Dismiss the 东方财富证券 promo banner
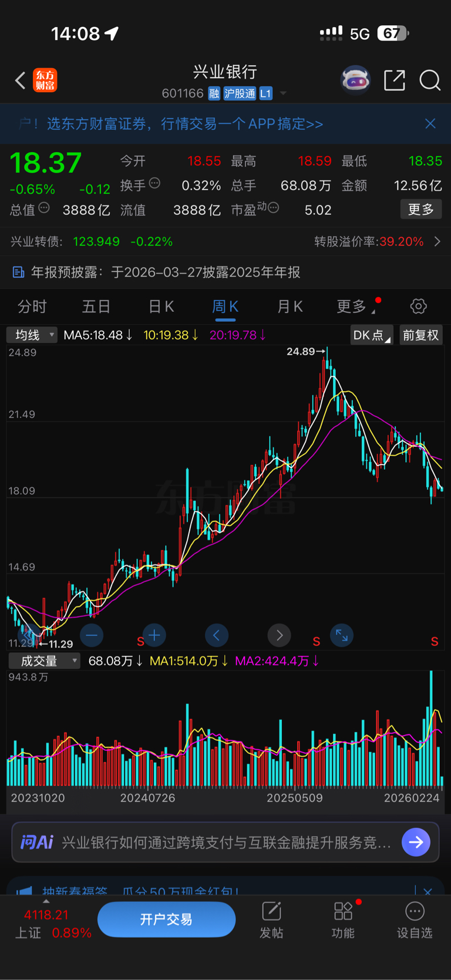The image size is (451, 980). (430, 123)
